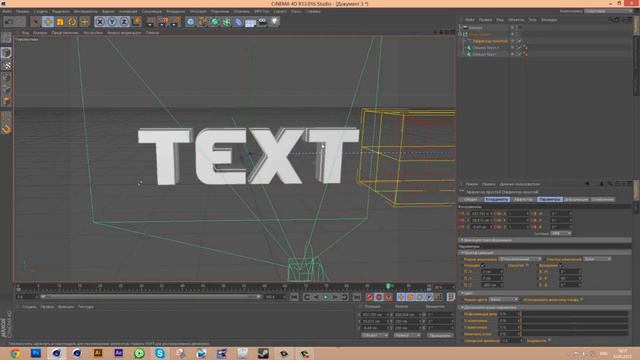The width and height of the screenshot is (640, 360).
Task: Open the viewport Представление menu
Action: click(65, 33)
